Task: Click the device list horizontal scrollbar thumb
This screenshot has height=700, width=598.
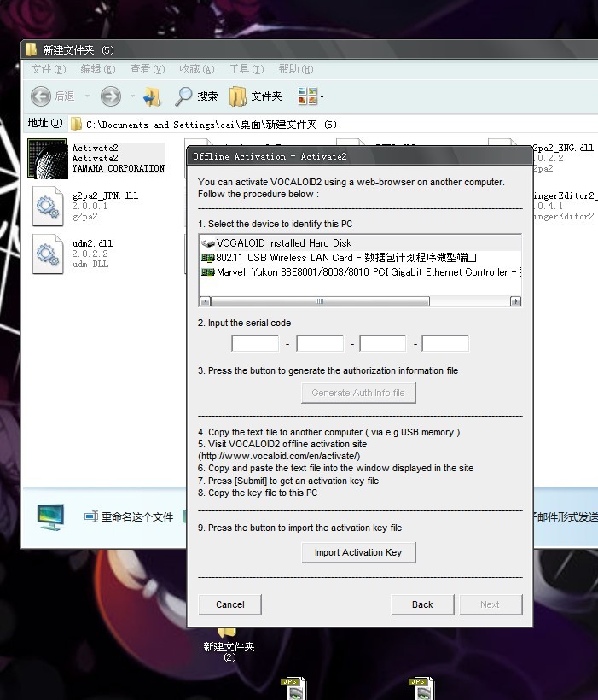Action: [320, 301]
